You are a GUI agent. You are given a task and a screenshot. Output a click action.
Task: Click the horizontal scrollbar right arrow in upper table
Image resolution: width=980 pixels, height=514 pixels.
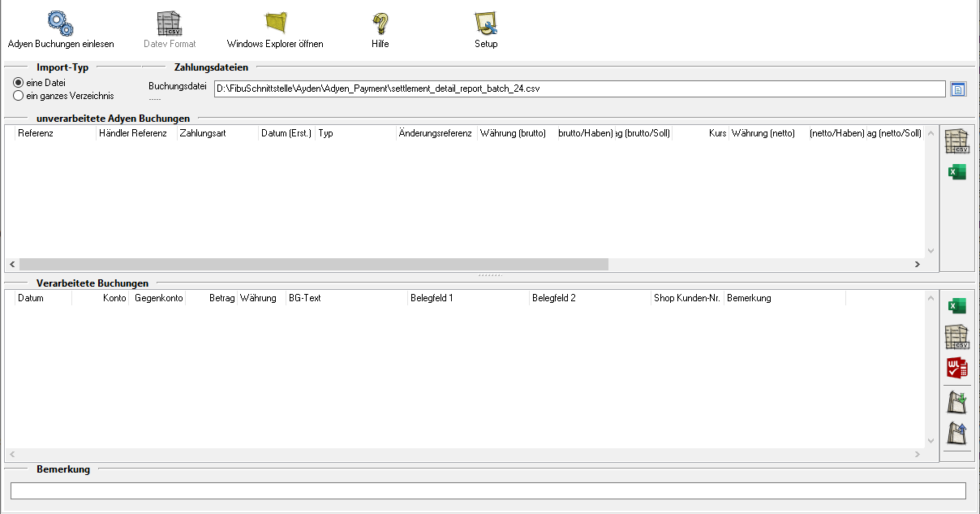point(917,265)
